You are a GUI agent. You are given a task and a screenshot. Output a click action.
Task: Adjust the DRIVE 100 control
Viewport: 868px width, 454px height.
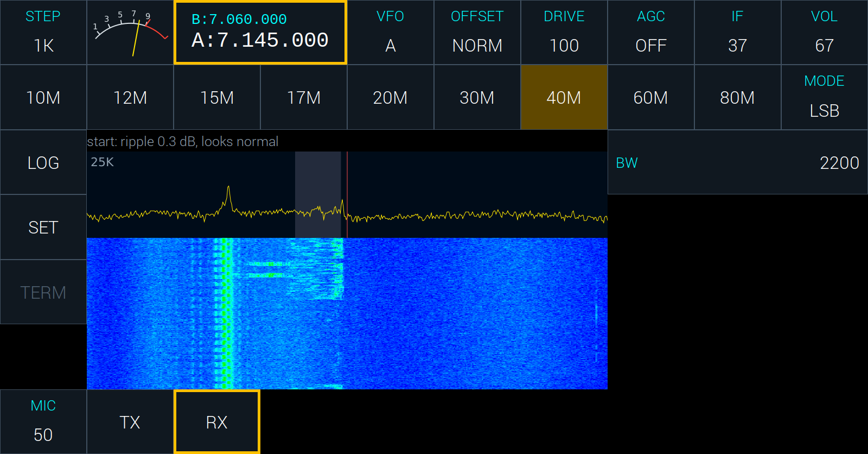[x=564, y=32]
